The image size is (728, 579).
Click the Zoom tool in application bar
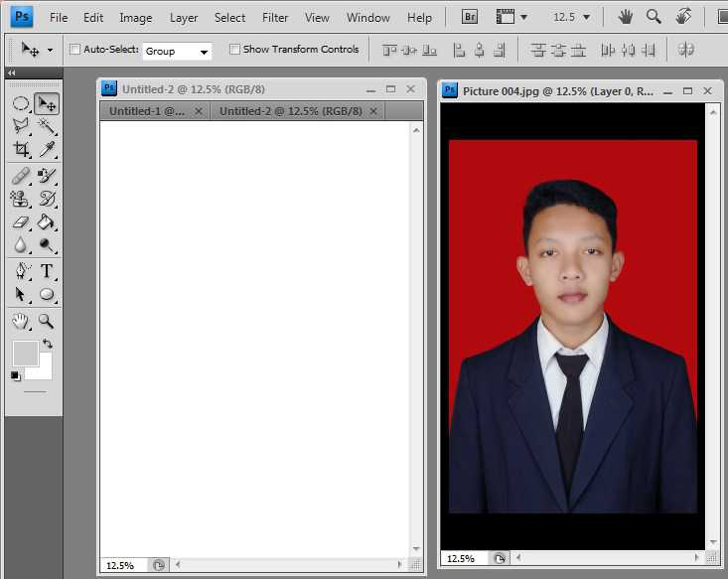click(x=654, y=17)
